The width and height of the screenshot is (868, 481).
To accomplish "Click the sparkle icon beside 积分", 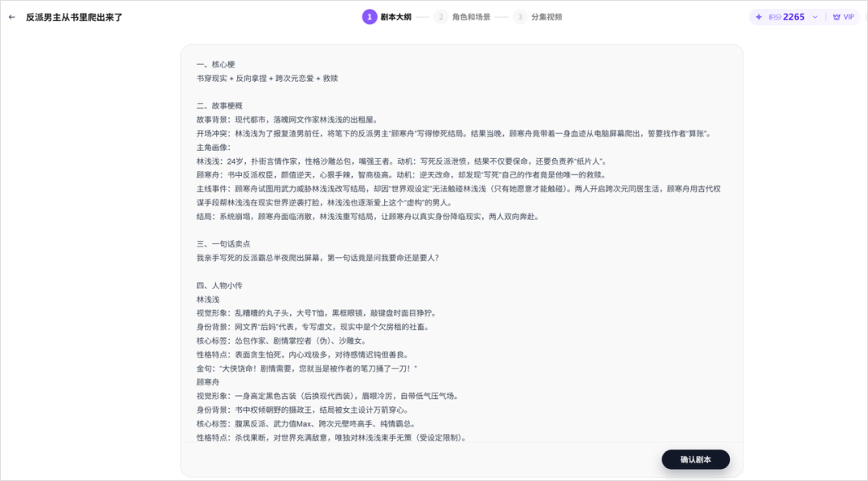I will pos(760,16).
